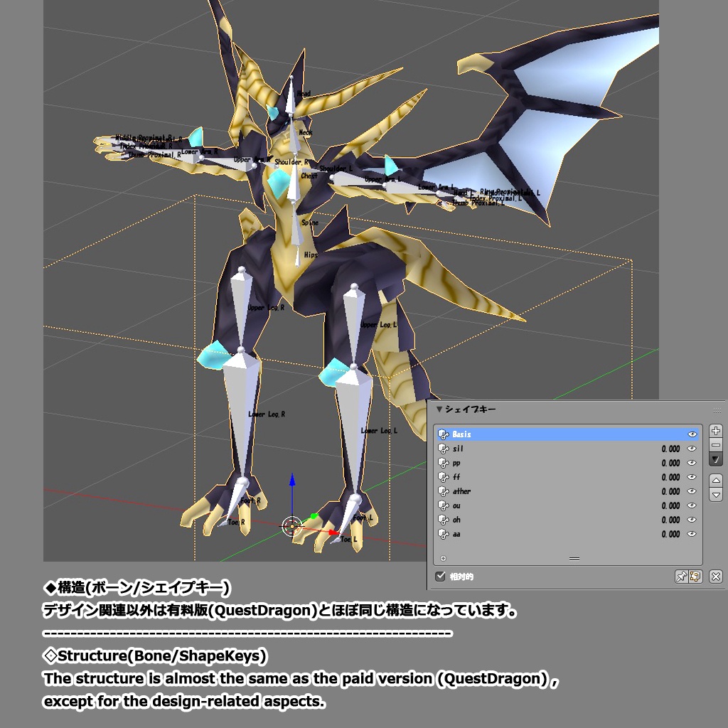Click the small plus under the shape key list
728x728 pixels.
click(x=444, y=558)
